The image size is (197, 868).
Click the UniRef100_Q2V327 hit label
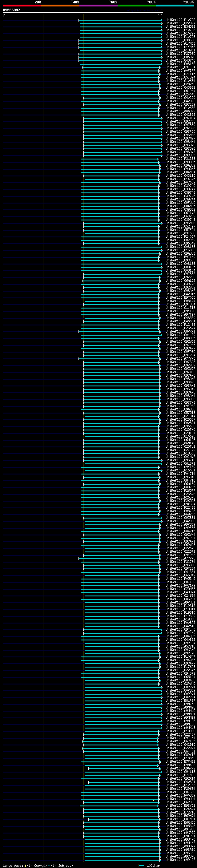coord(180,23)
